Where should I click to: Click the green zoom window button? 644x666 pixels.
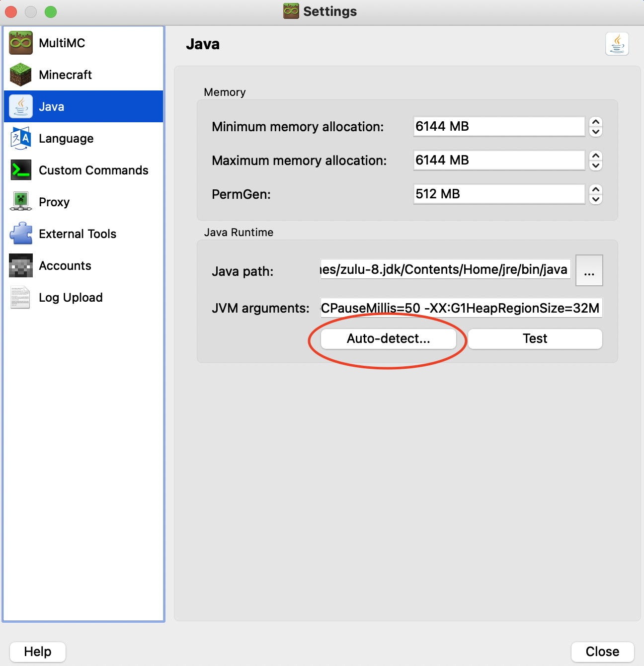click(51, 11)
